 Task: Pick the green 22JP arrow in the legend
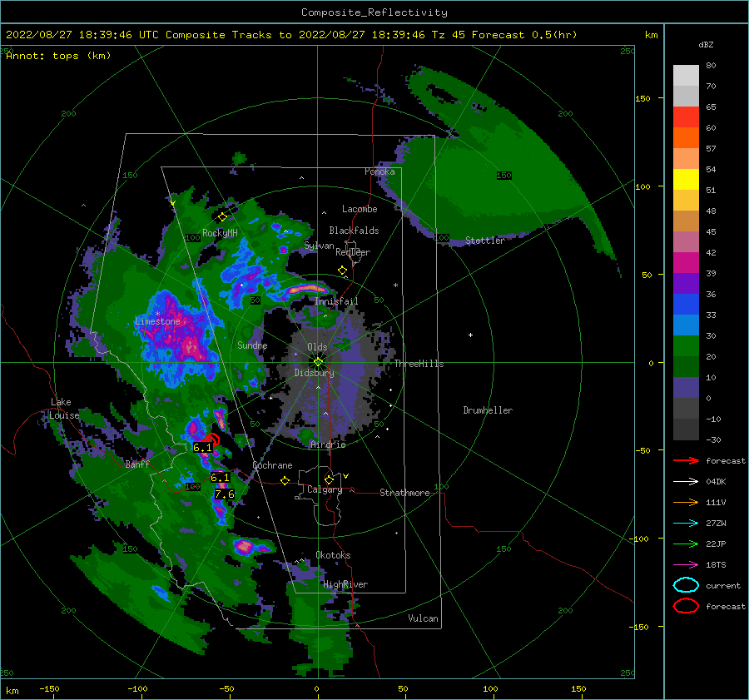pyautogui.click(x=686, y=544)
